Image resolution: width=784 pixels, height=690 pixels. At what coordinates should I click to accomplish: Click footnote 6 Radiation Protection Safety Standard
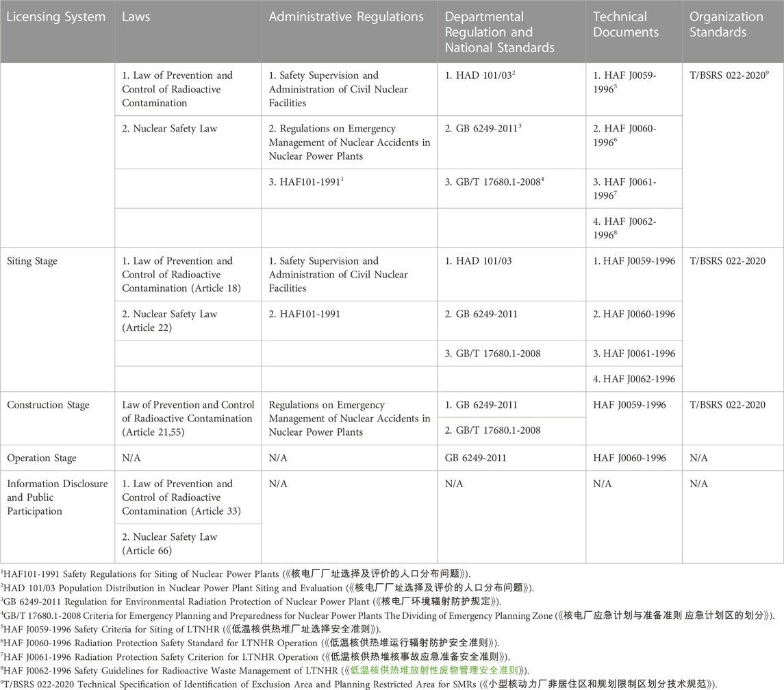tap(250, 643)
